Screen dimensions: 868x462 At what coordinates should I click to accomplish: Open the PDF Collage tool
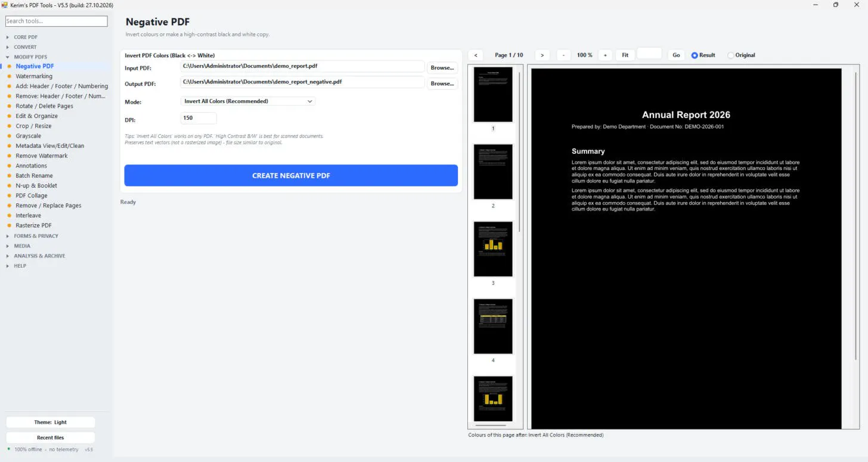coord(32,196)
